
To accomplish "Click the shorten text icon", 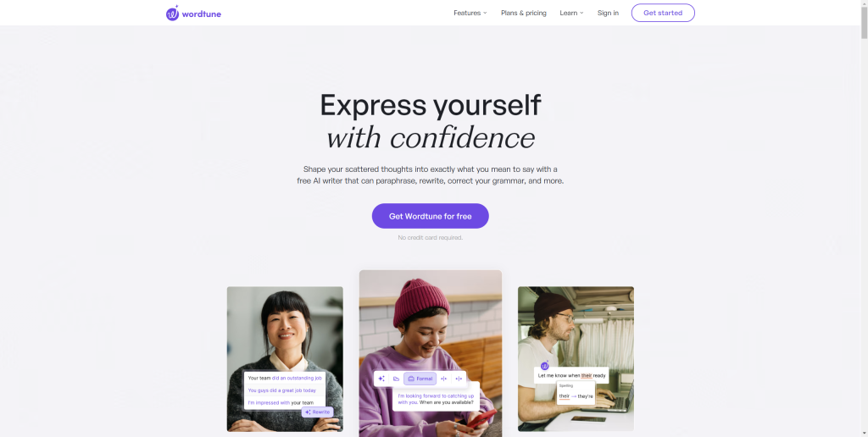I will tap(443, 379).
